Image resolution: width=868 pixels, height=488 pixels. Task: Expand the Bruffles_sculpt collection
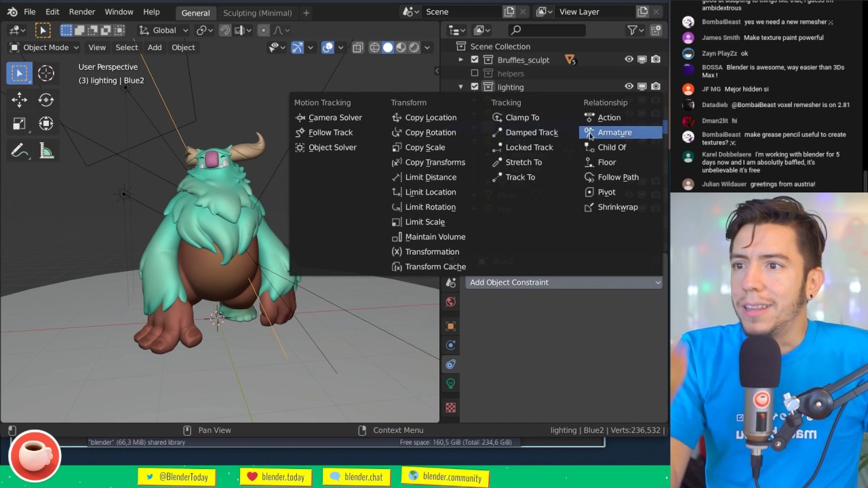coord(461,60)
